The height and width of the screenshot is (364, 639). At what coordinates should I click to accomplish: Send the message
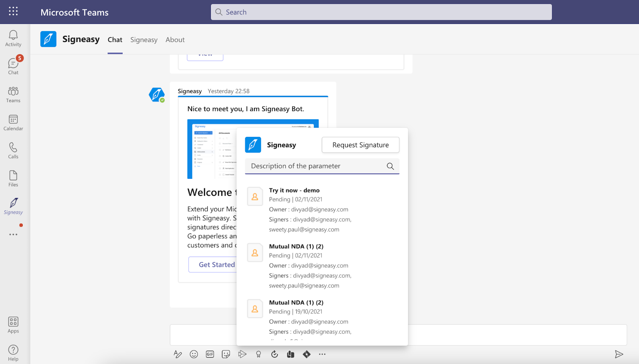[x=619, y=354]
